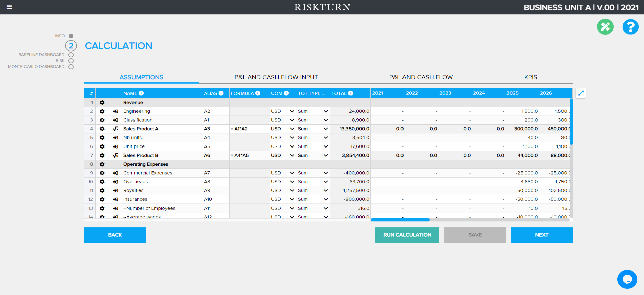The height and width of the screenshot is (295, 644).
Task: Open gear settings for Revenue row
Action: click(102, 103)
